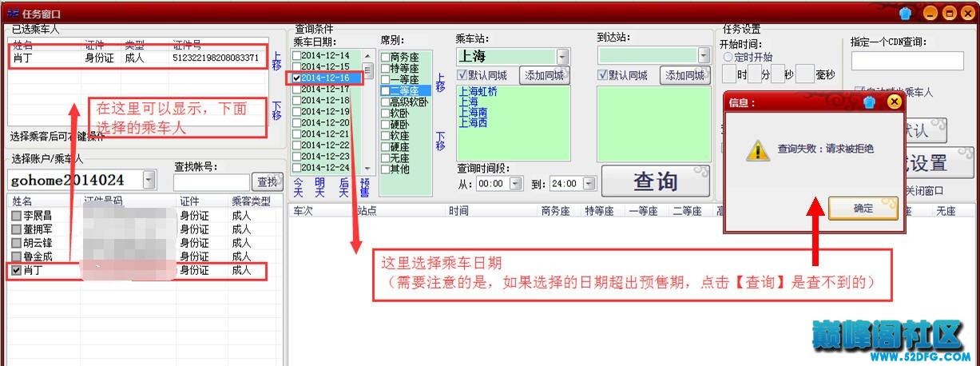The height and width of the screenshot is (366, 980).
Task: Select 上海西 in departure station list
Action: click(x=473, y=123)
